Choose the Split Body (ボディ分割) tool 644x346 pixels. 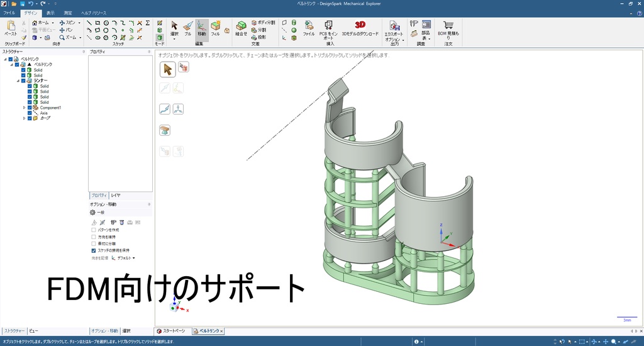264,23
